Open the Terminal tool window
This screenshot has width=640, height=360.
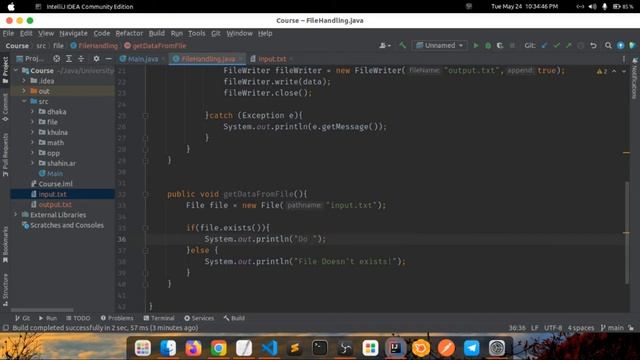[159, 318]
